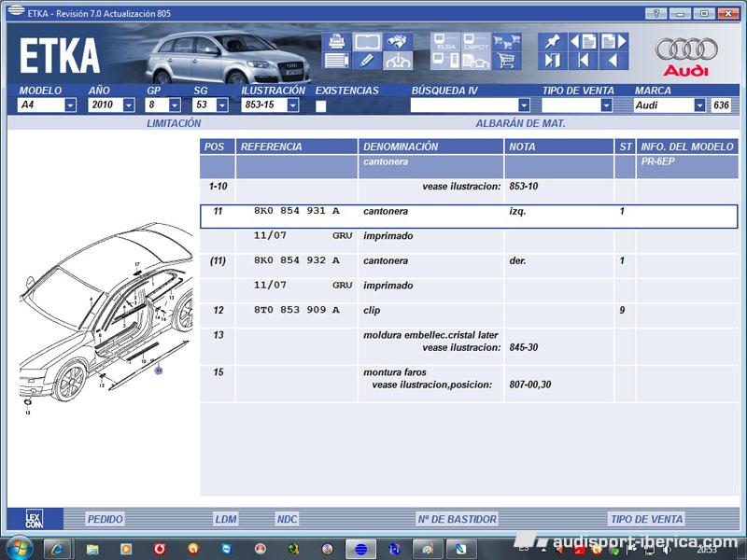Screen dimensions: 747x560
Task: Click the exit door arrow icon
Action: [553, 61]
